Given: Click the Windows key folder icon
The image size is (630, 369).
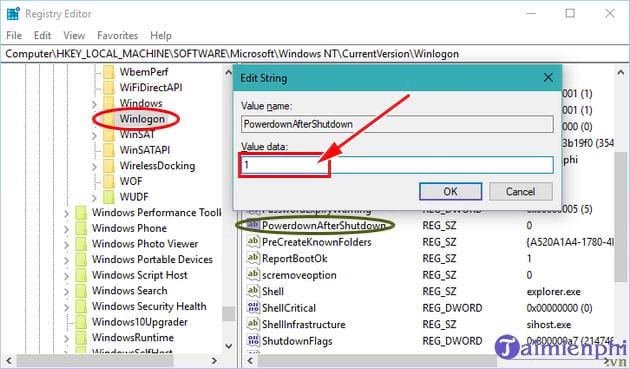Looking at the screenshot, I should point(108,103).
